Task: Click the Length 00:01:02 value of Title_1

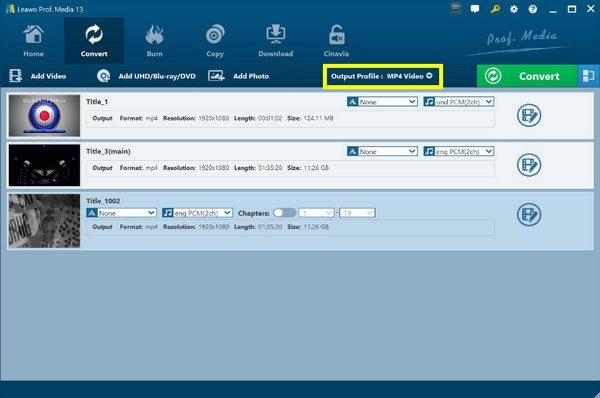Action: tap(270, 118)
